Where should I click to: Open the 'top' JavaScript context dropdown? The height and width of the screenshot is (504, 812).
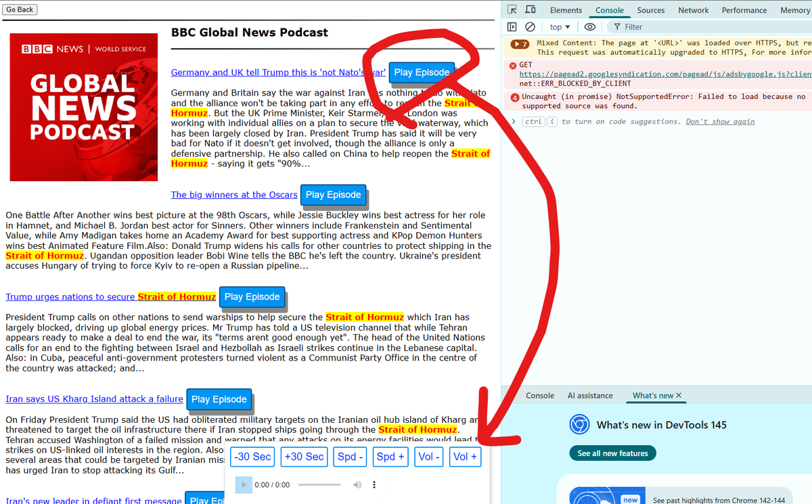point(560,27)
